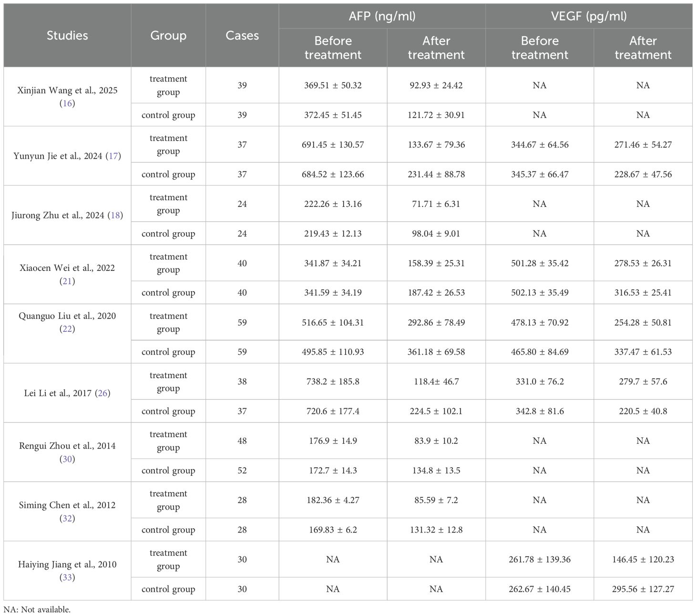Click reference 26 next to Lei Li
Viewport: 696px width, 616px height.
[x=102, y=393]
